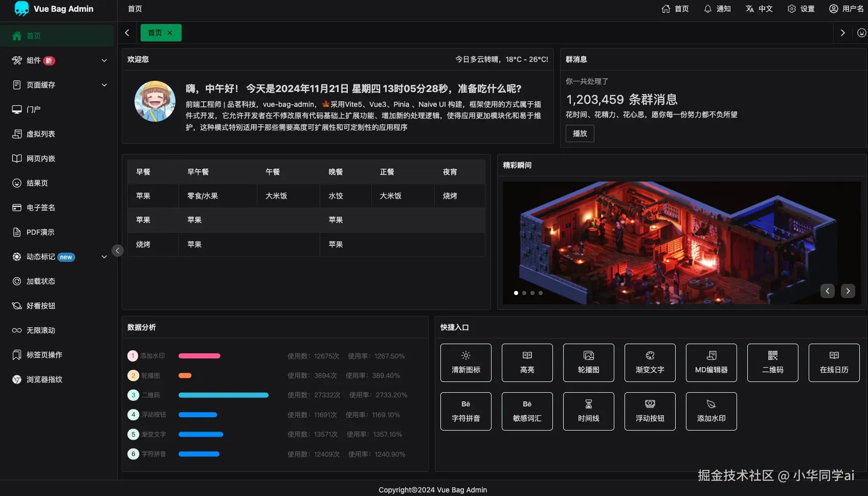Open 浏览器指纹 in the sidebar
This screenshot has height=496, width=868.
[x=57, y=379]
